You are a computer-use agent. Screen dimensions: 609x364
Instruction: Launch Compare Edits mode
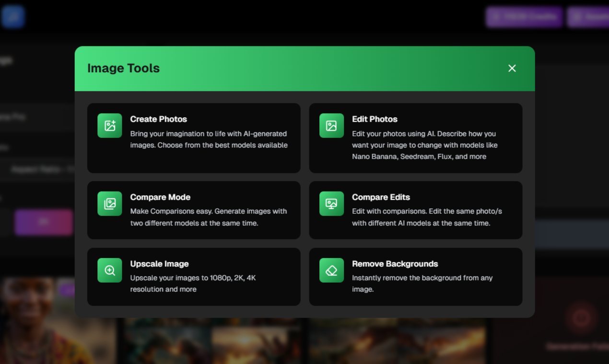(415, 210)
